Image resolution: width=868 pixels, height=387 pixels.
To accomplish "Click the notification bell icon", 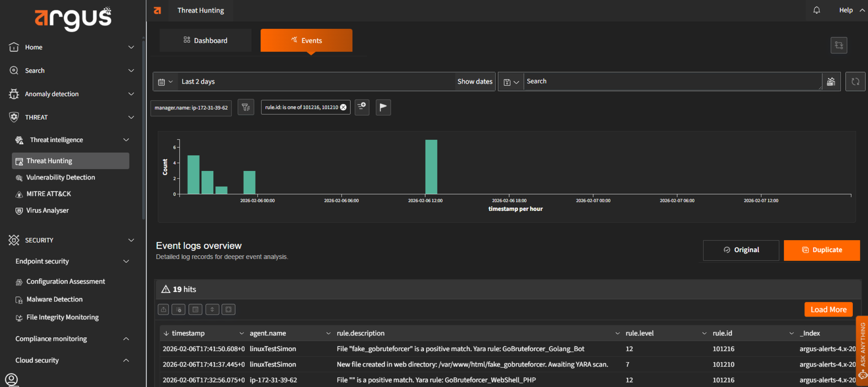I will coord(816,10).
